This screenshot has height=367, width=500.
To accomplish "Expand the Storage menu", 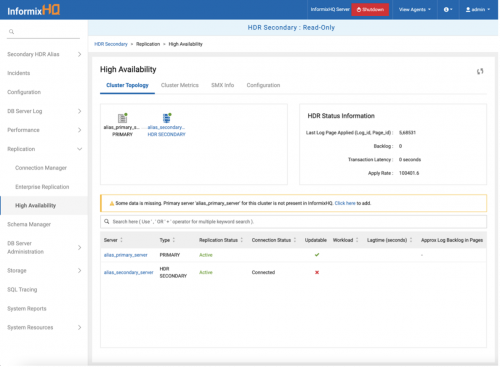I will [x=79, y=270].
